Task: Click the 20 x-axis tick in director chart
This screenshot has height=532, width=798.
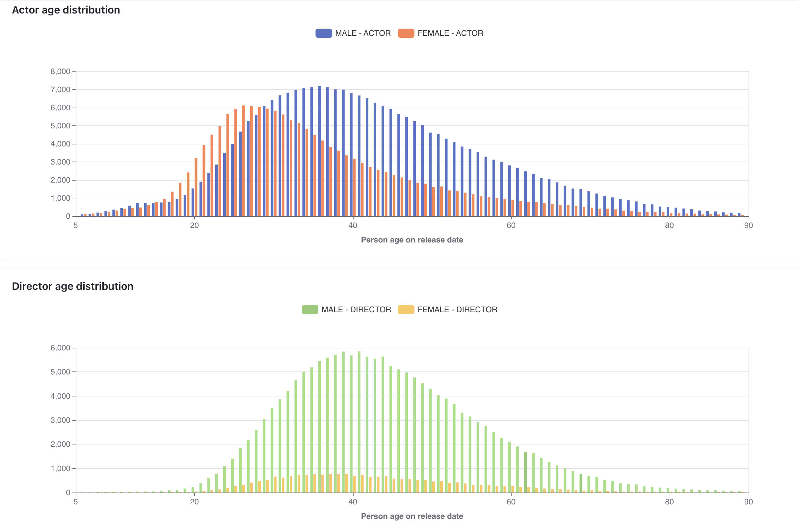Action: (194, 502)
